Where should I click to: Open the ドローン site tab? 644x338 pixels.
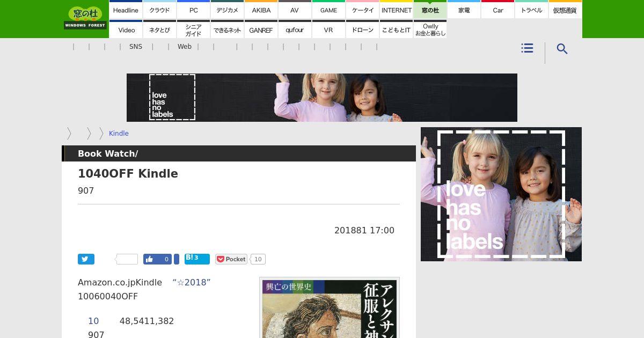pos(362,30)
